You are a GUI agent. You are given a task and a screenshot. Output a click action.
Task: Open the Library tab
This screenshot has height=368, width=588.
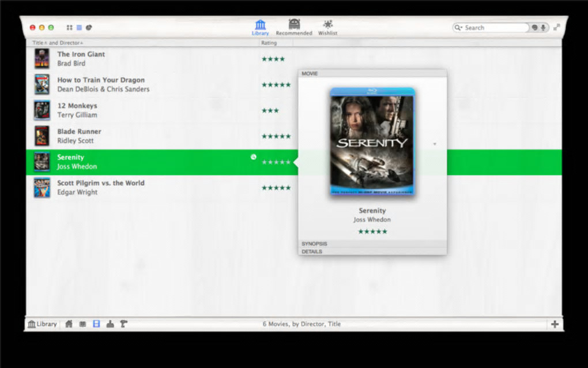(x=260, y=28)
